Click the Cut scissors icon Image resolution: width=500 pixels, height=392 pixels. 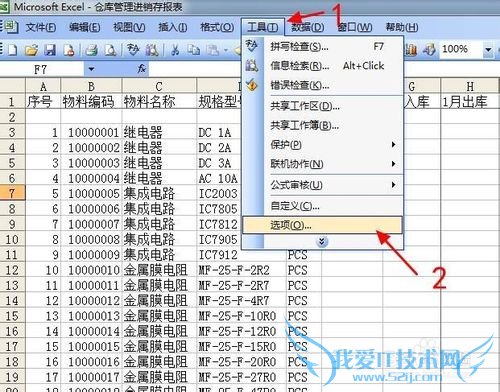pyautogui.click(x=175, y=50)
